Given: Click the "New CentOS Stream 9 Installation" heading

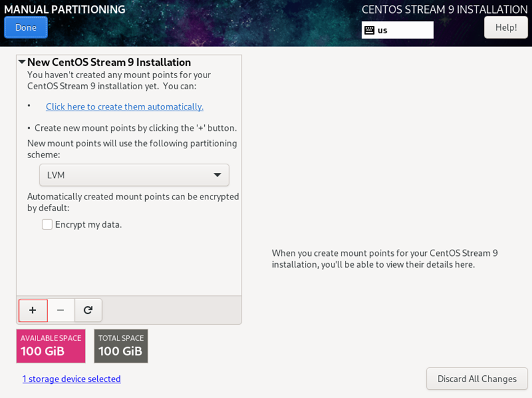Looking at the screenshot, I should [x=109, y=62].
